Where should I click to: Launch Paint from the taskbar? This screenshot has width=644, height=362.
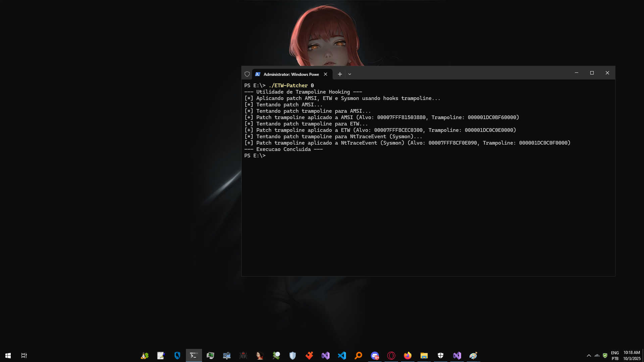click(x=474, y=355)
